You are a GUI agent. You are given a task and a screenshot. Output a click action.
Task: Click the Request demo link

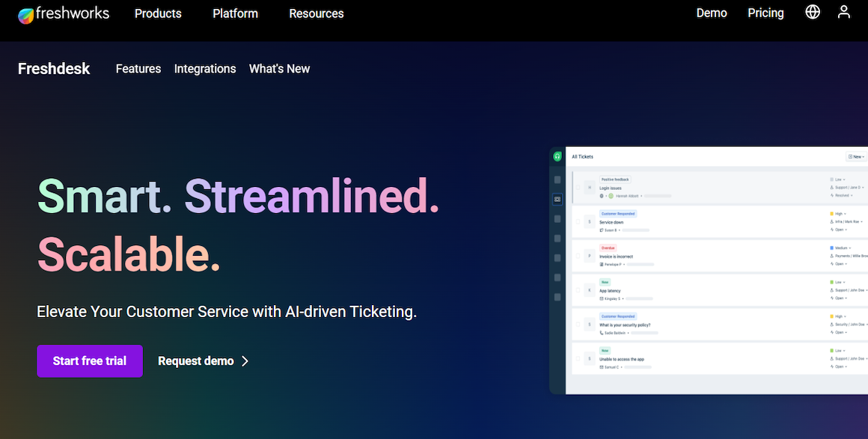pyautogui.click(x=197, y=360)
